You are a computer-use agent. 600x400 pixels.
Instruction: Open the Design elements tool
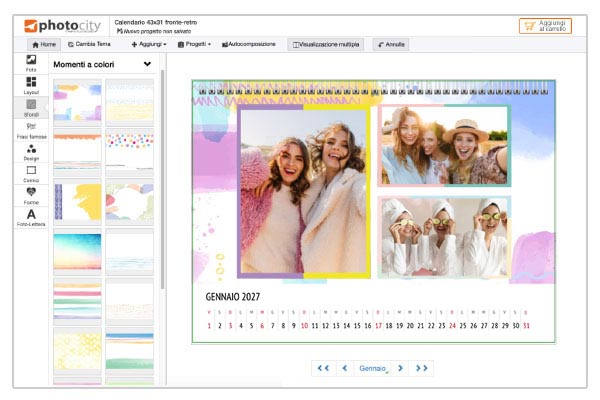pos(31,152)
